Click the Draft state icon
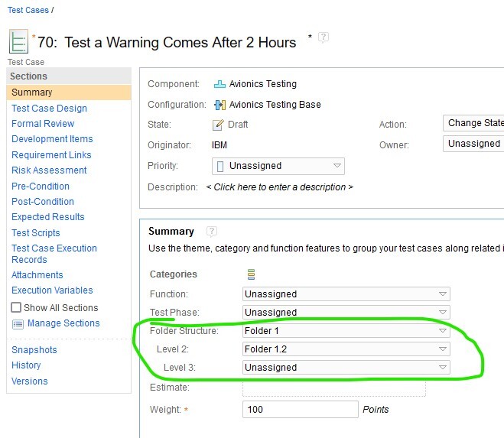The image size is (504, 438). [219, 125]
